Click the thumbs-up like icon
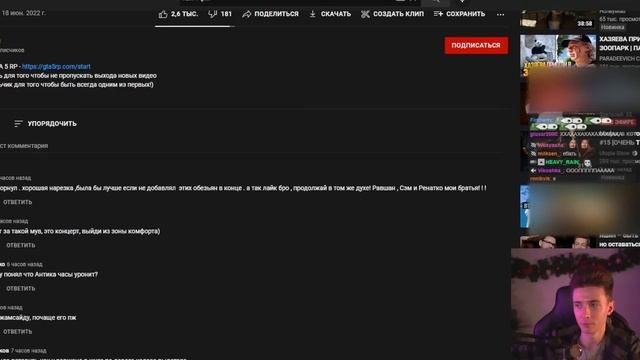 (163, 14)
